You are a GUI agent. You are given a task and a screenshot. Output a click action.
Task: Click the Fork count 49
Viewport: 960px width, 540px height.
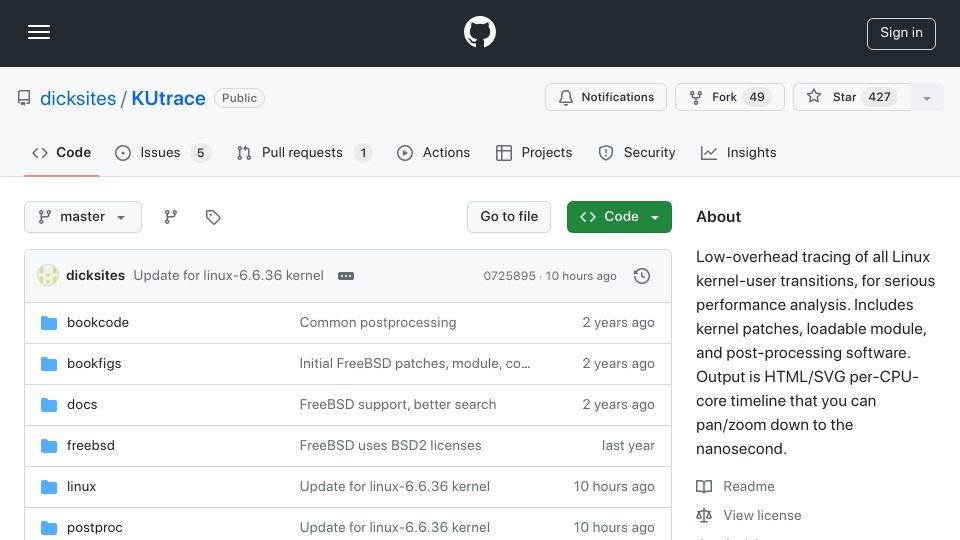click(757, 97)
